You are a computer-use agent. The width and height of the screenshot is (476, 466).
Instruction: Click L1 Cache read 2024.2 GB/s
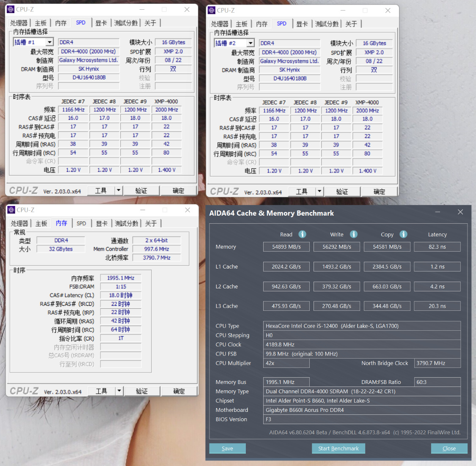286,267
